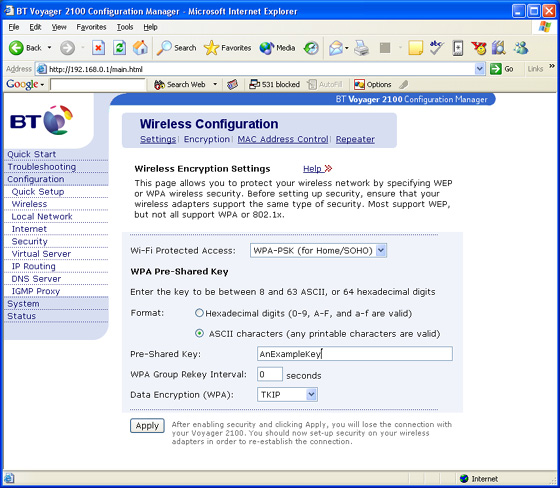The height and width of the screenshot is (488, 560).
Task: Open the Favorites star button
Action: click(228, 48)
